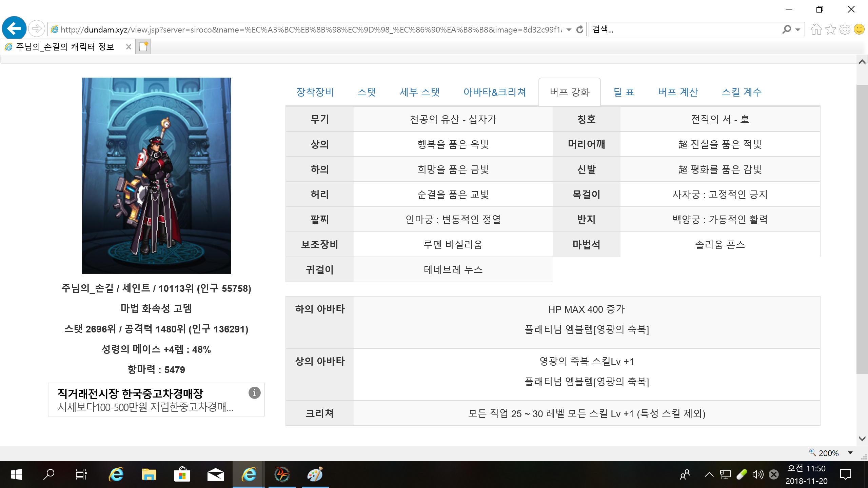Image resolution: width=868 pixels, height=488 pixels.
Task: Click the 루멘 바실리움 cell
Action: pyautogui.click(x=453, y=245)
